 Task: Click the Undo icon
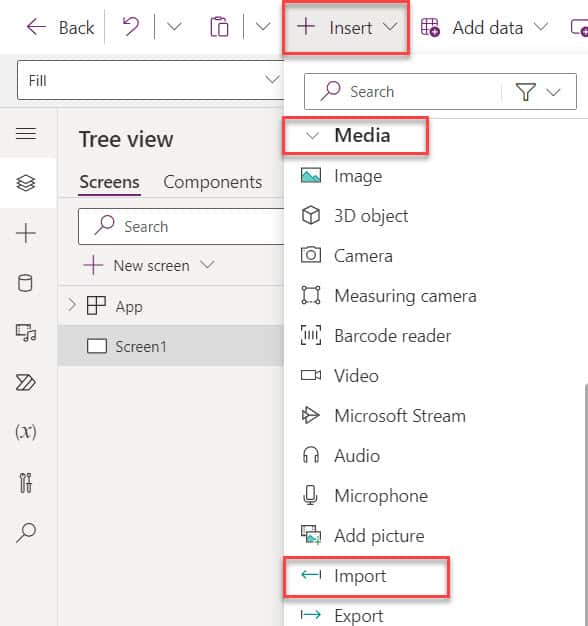coord(131,27)
